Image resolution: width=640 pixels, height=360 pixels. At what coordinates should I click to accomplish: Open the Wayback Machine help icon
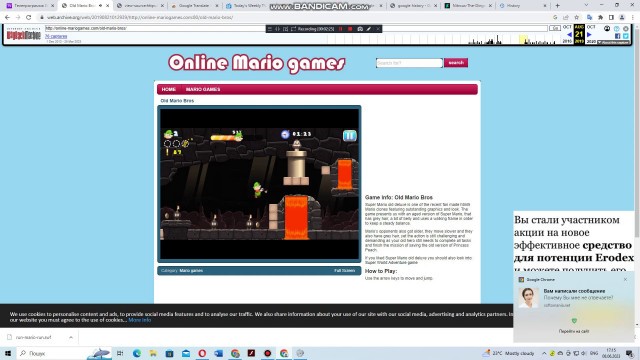(617, 29)
